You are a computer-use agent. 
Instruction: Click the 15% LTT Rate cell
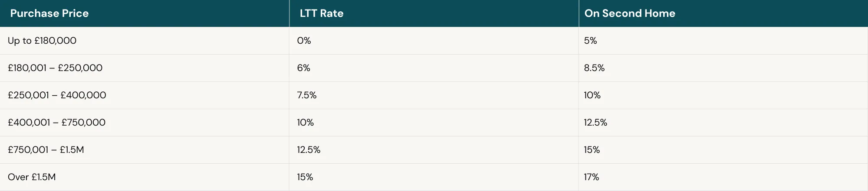305,177
